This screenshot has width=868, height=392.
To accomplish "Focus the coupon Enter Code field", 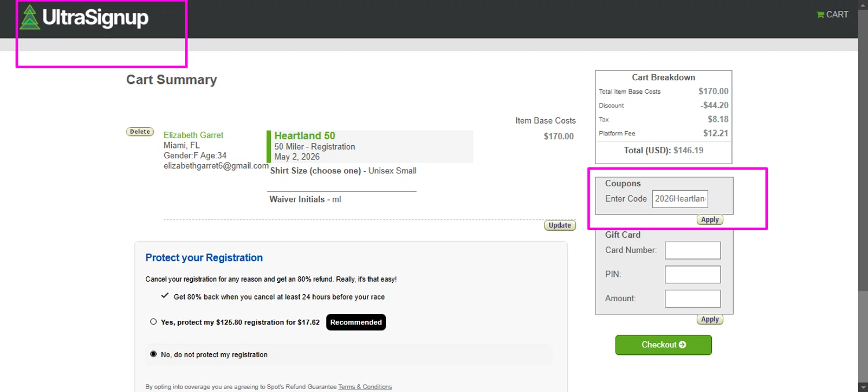I will click(680, 199).
